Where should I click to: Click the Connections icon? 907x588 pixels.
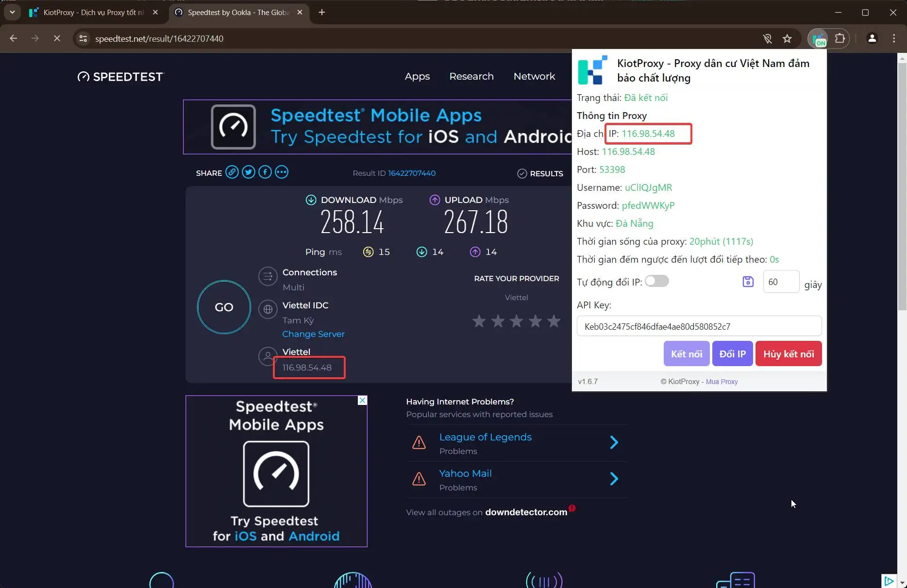click(x=268, y=277)
